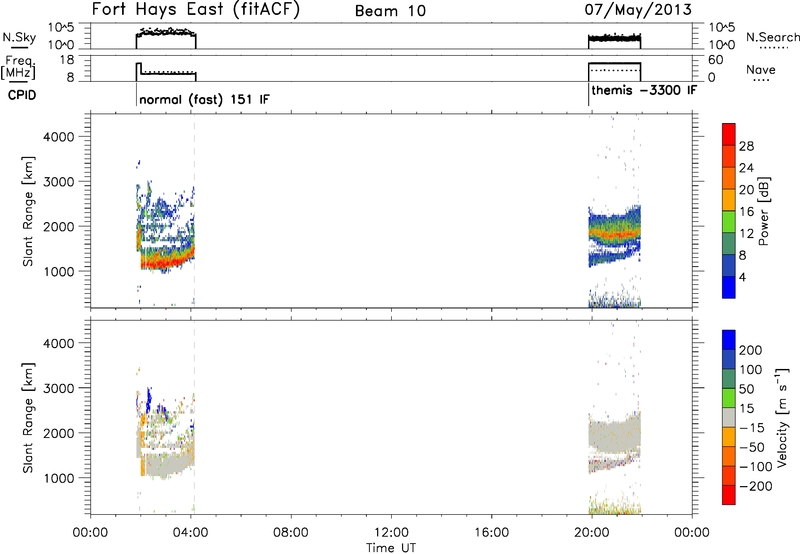Click the '-200' value on the velocity colorbar

coord(756,486)
